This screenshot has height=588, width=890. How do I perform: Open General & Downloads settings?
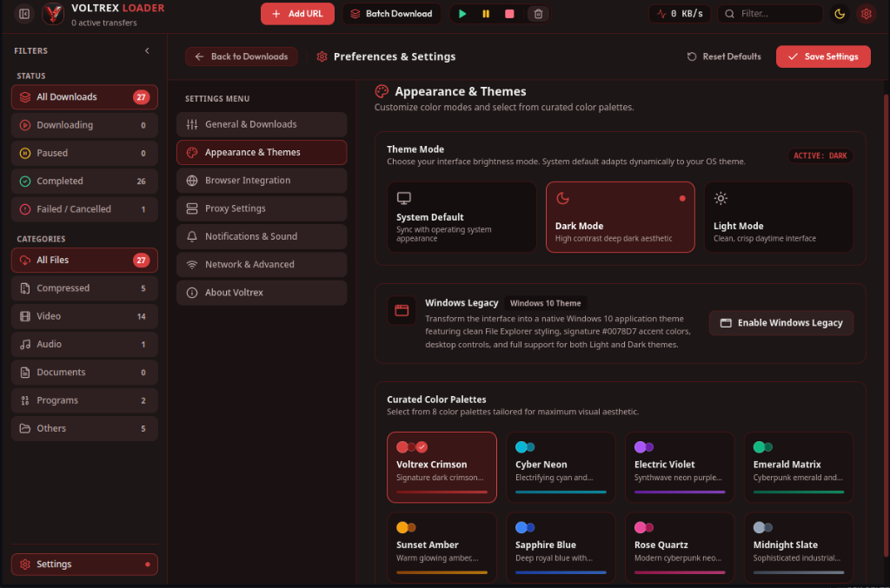[262, 124]
